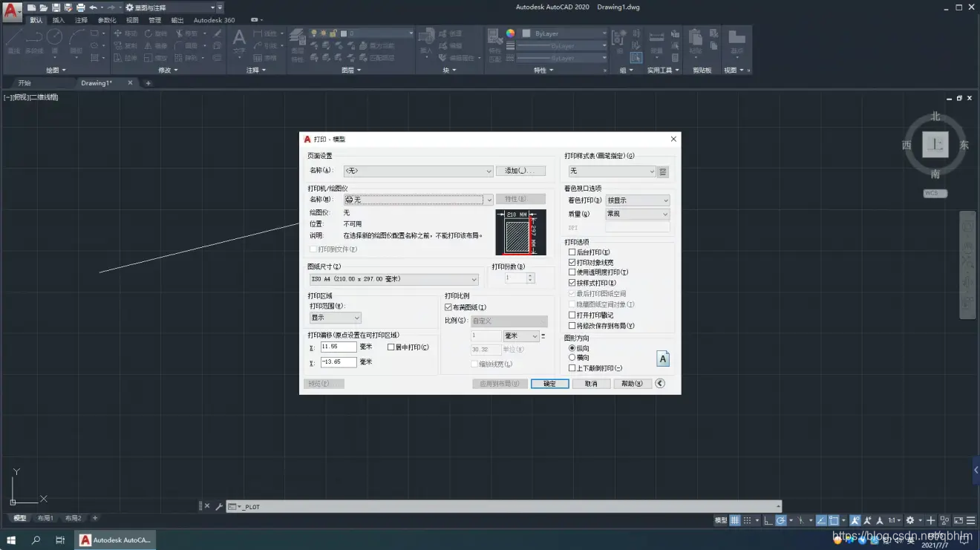Click the 添加 button in page setup
This screenshot has width=980, height=550.
tap(520, 171)
